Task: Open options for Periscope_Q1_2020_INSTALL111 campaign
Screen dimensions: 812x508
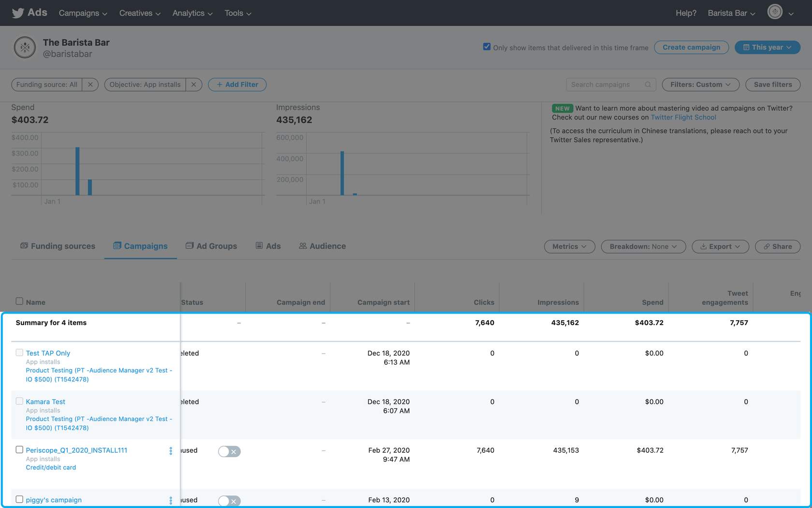Action: (171, 451)
